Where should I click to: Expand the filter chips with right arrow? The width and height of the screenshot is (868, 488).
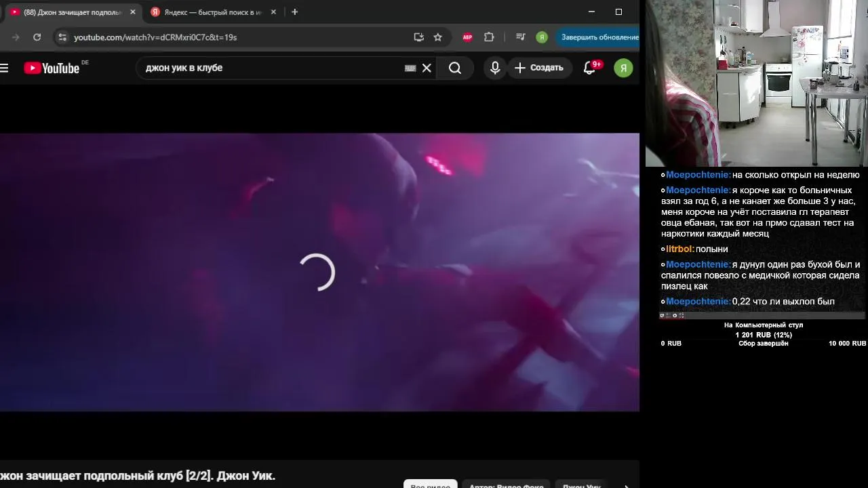tap(626, 485)
